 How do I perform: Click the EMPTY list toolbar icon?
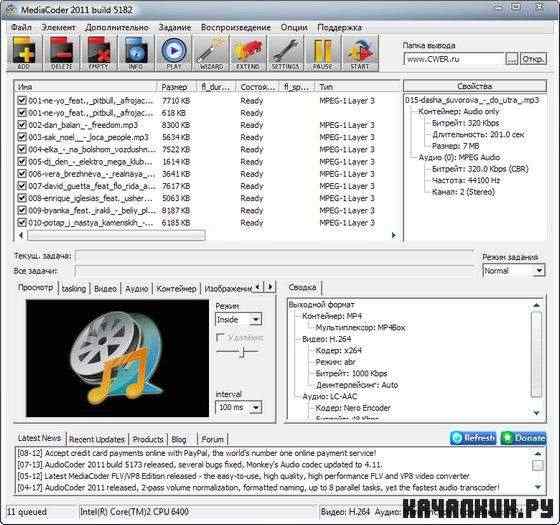[x=99, y=53]
